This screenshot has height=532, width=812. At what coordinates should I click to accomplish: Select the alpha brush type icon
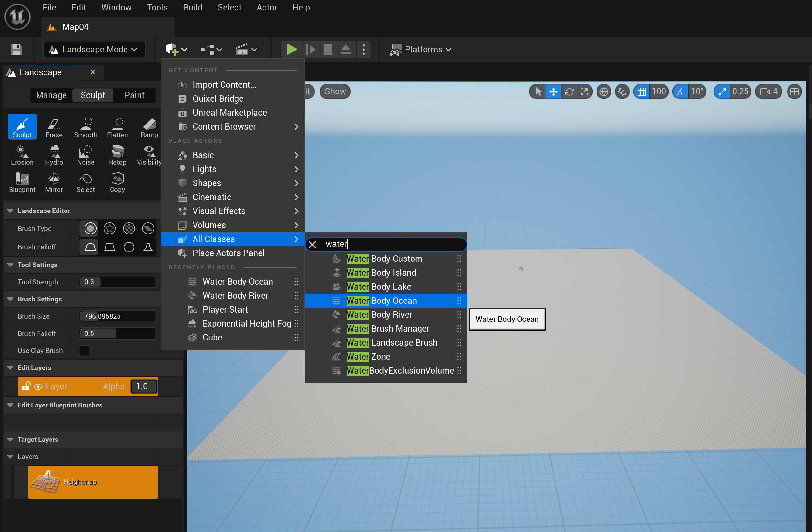click(110, 228)
